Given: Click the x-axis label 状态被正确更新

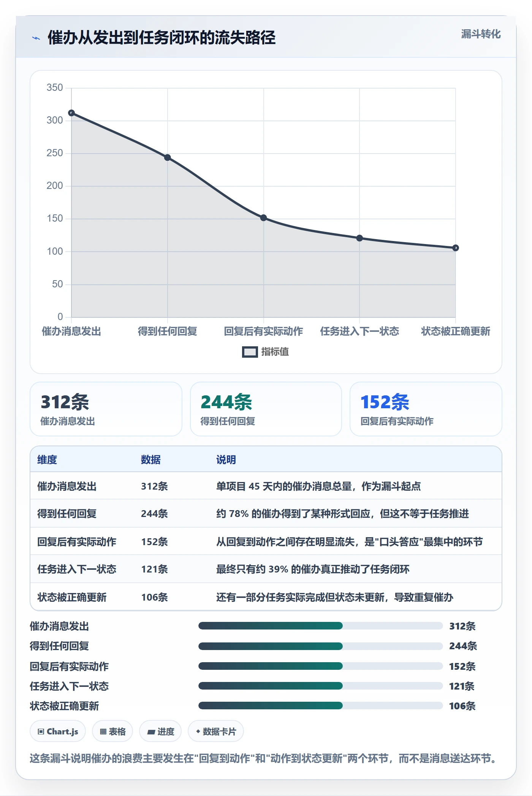Looking at the screenshot, I should [x=456, y=331].
